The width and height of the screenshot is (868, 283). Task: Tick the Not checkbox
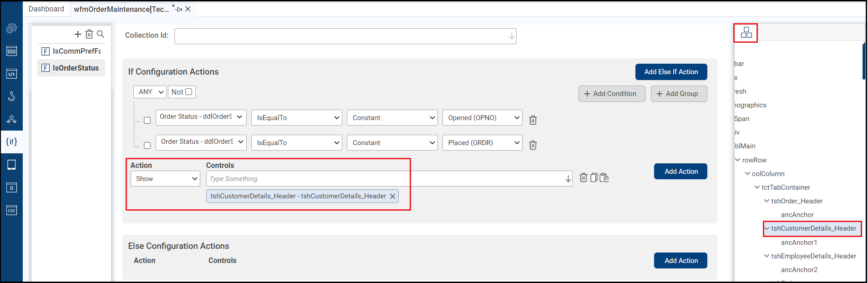tap(189, 91)
